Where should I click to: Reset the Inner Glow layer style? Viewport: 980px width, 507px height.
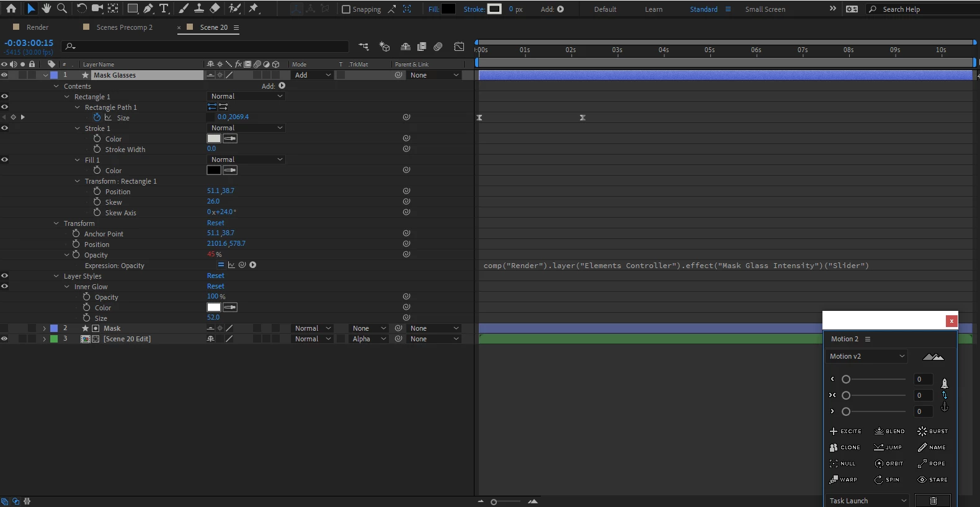click(216, 286)
